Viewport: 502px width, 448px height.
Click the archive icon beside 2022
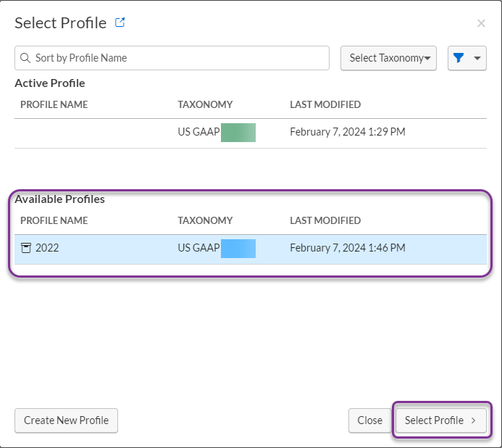tap(26, 248)
